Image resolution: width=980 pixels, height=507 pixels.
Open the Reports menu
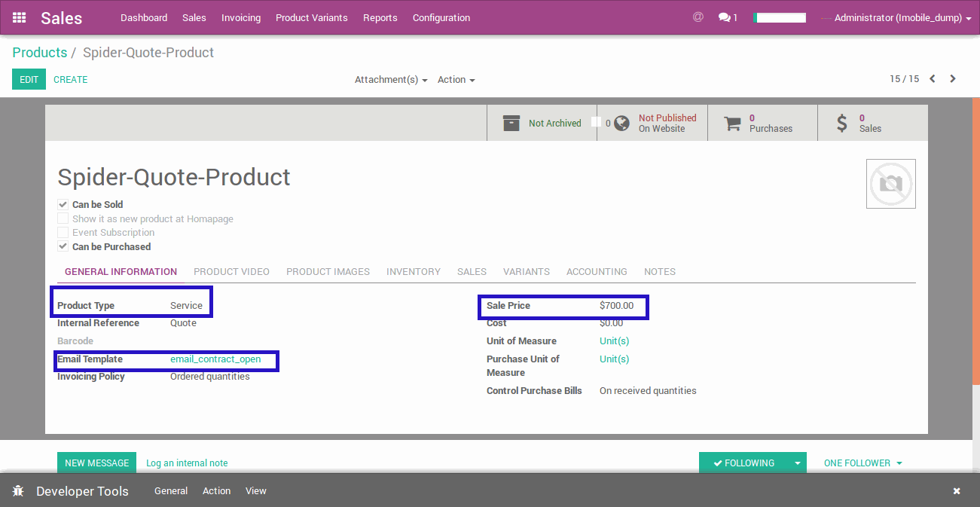click(380, 17)
